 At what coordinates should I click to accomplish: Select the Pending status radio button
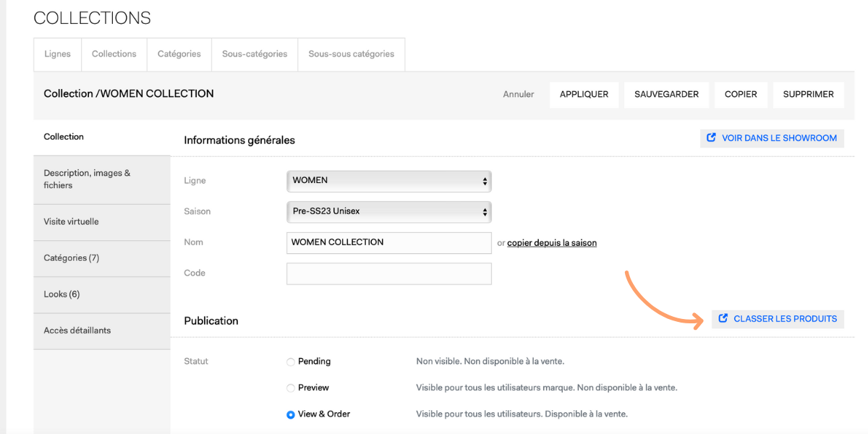point(291,362)
